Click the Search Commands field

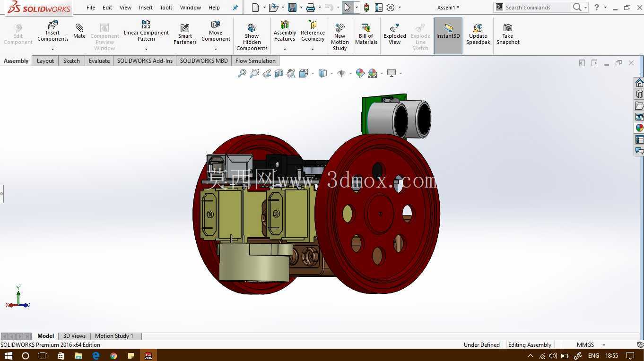[537, 8]
